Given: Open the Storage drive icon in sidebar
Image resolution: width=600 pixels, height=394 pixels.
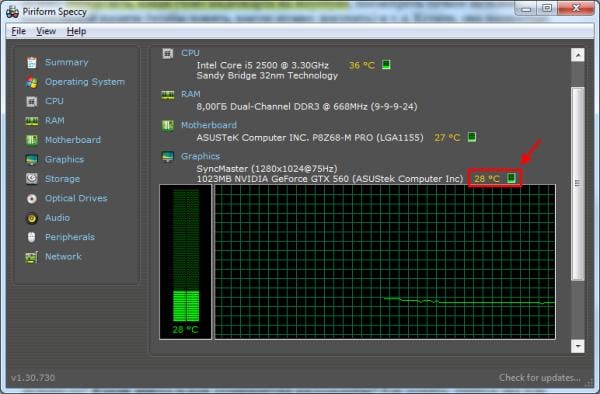Looking at the screenshot, I should pos(32,179).
